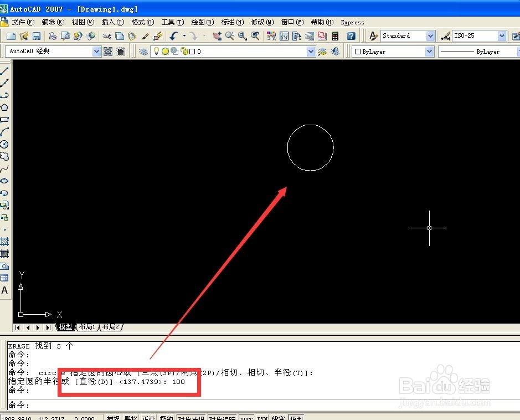Open Text Style manager icon
Viewport: 520px width, 420px height.
click(373, 36)
